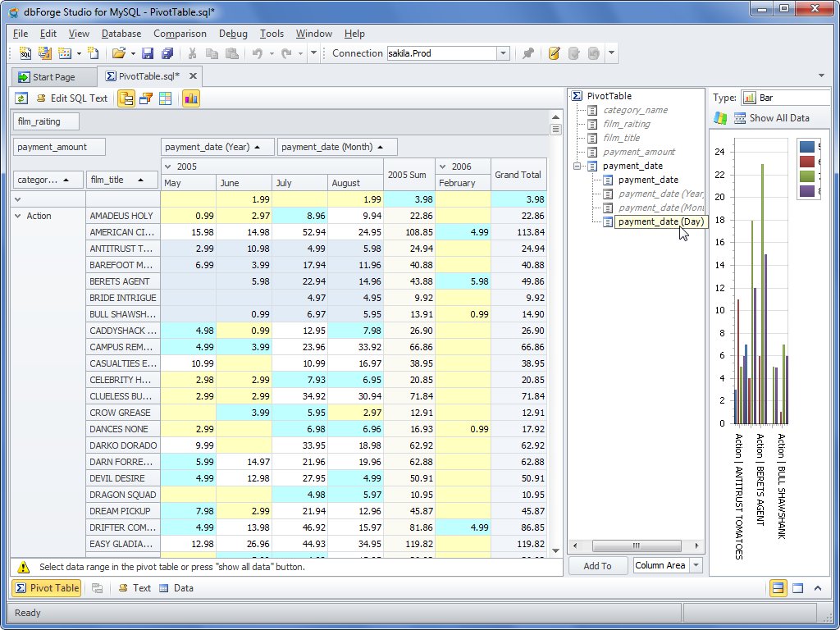Click the Edit SQL Text button

click(72, 98)
